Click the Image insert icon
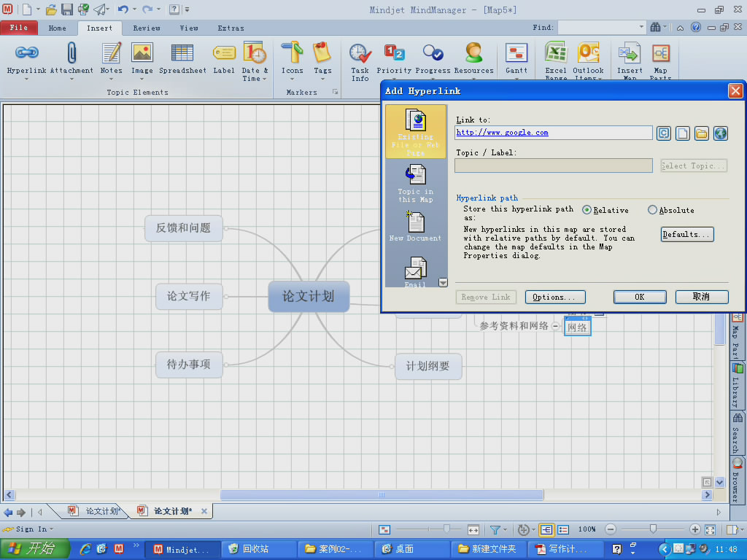 [x=142, y=52]
